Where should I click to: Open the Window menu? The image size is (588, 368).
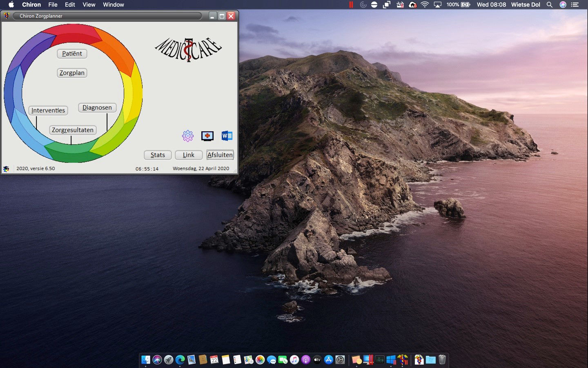(x=113, y=4)
